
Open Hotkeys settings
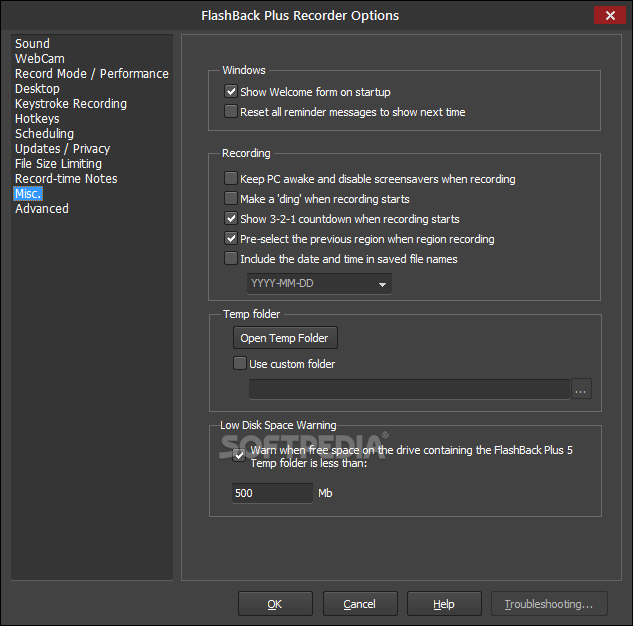[37, 118]
